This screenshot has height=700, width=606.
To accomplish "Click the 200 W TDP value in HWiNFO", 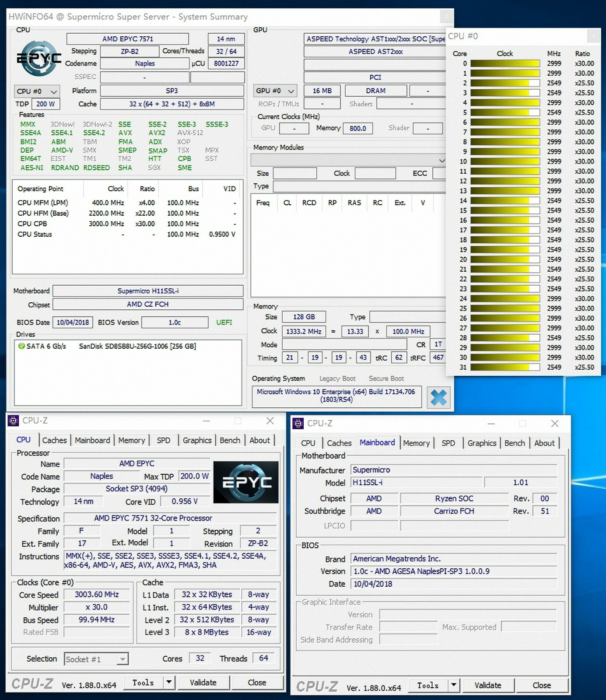I will [x=46, y=104].
